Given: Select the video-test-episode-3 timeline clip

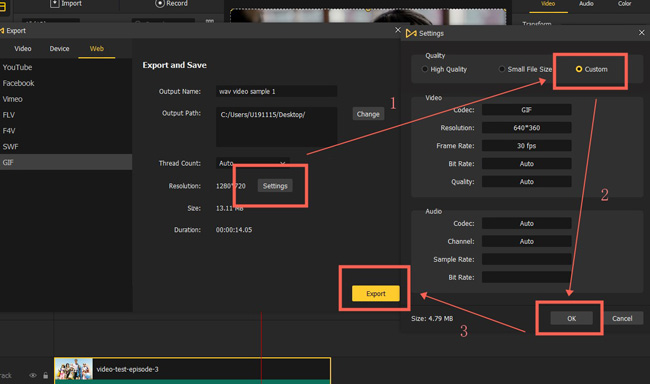Looking at the screenshot, I should [192, 370].
